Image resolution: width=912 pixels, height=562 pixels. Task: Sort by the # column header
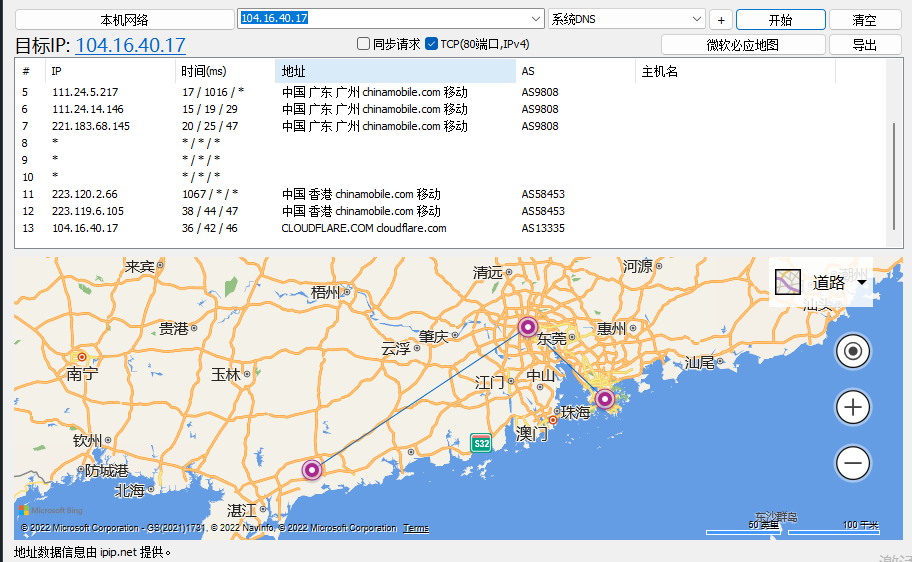30,71
